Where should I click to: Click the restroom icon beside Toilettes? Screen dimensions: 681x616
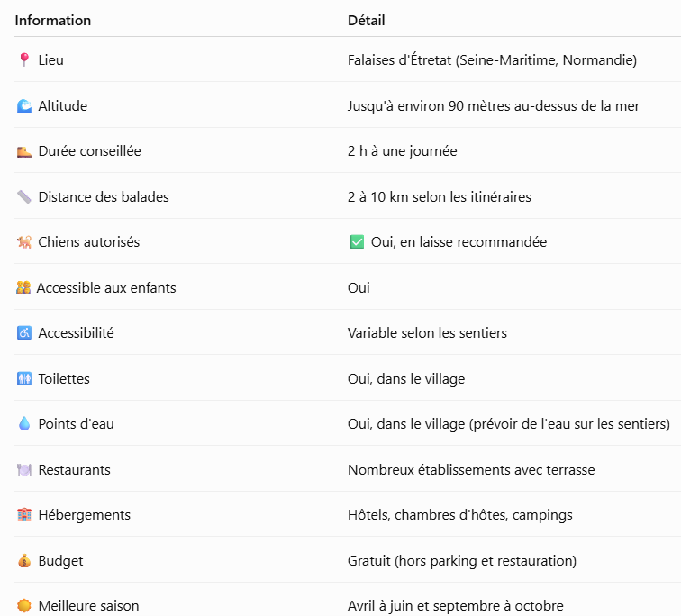(x=24, y=378)
